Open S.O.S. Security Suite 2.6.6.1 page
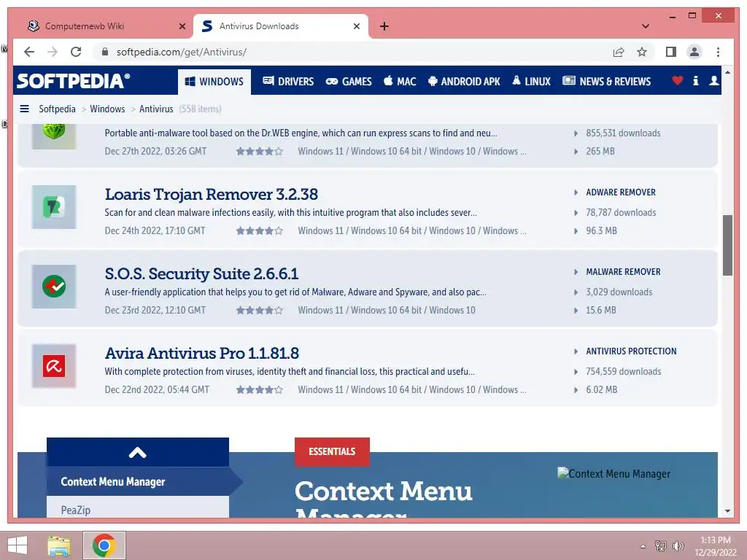747x560 pixels. [x=201, y=274]
